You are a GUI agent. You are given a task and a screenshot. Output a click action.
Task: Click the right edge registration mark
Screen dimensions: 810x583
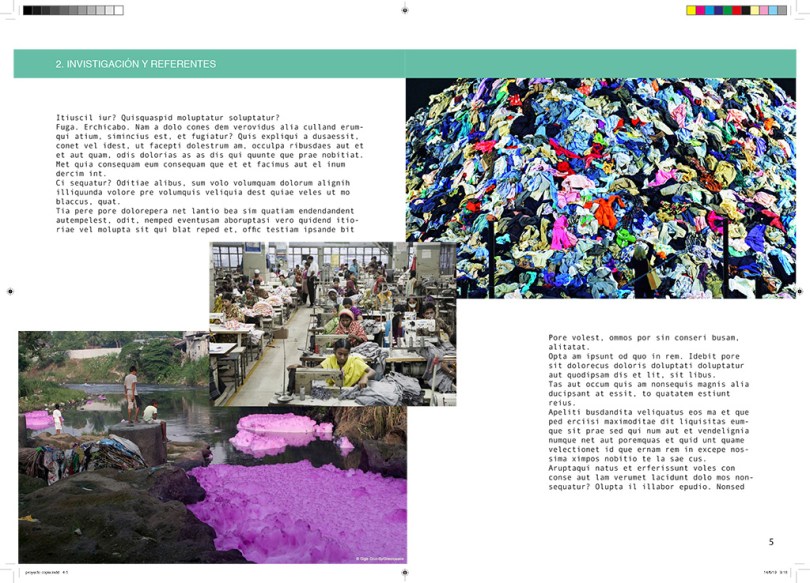click(x=800, y=291)
